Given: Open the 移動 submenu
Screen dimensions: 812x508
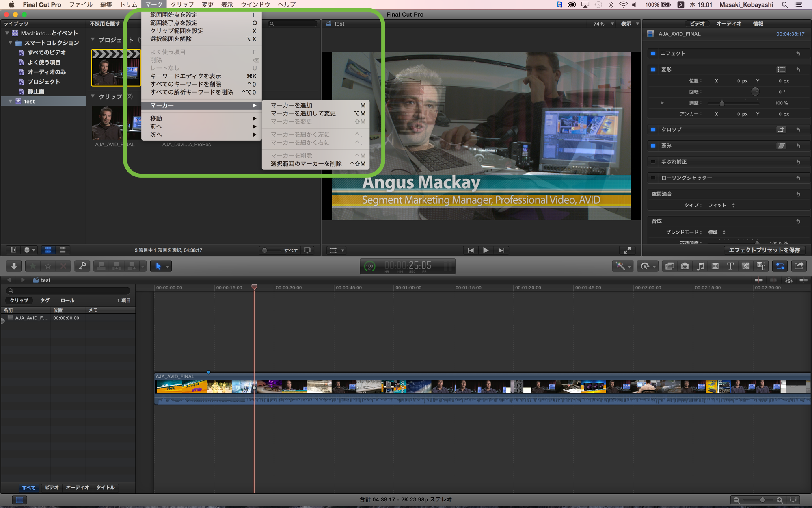Looking at the screenshot, I should (201, 118).
